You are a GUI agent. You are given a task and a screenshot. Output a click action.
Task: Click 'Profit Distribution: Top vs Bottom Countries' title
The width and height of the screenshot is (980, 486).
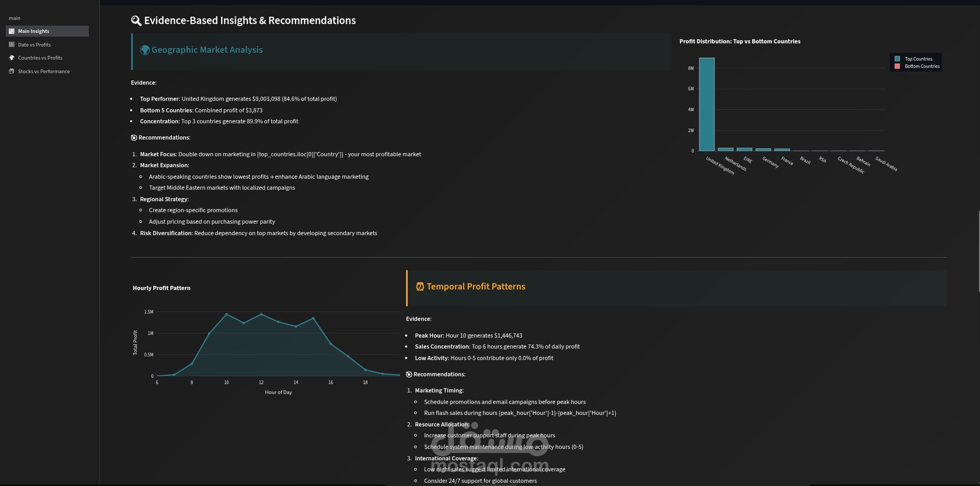[x=740, y=41]
